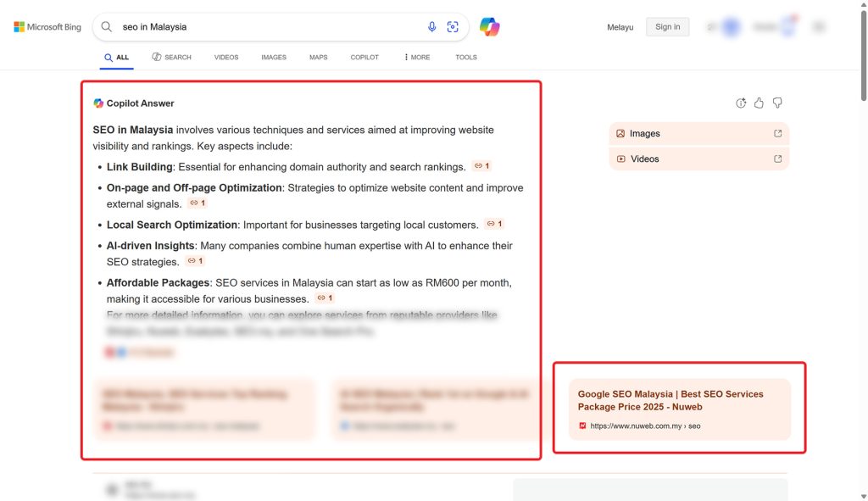Open the Images panel button
Viewport: 868px width, 501px height.
click(x=698, y=133)
